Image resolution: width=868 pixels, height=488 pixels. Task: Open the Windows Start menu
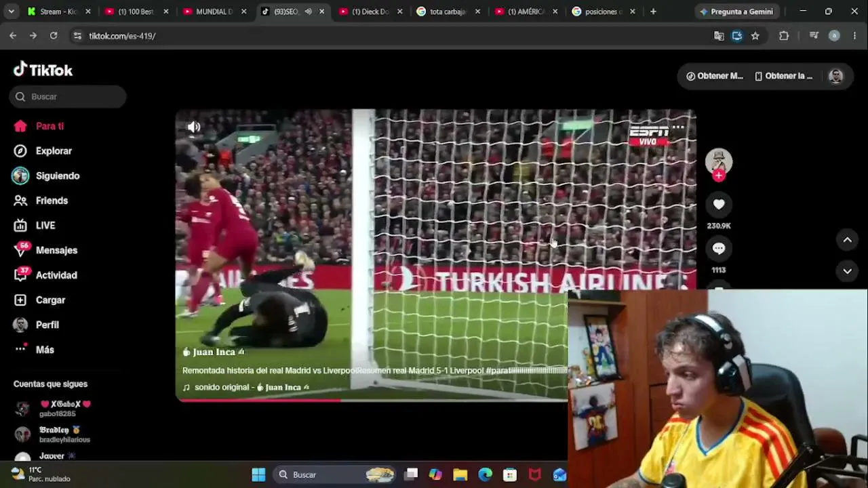point(258,474)
